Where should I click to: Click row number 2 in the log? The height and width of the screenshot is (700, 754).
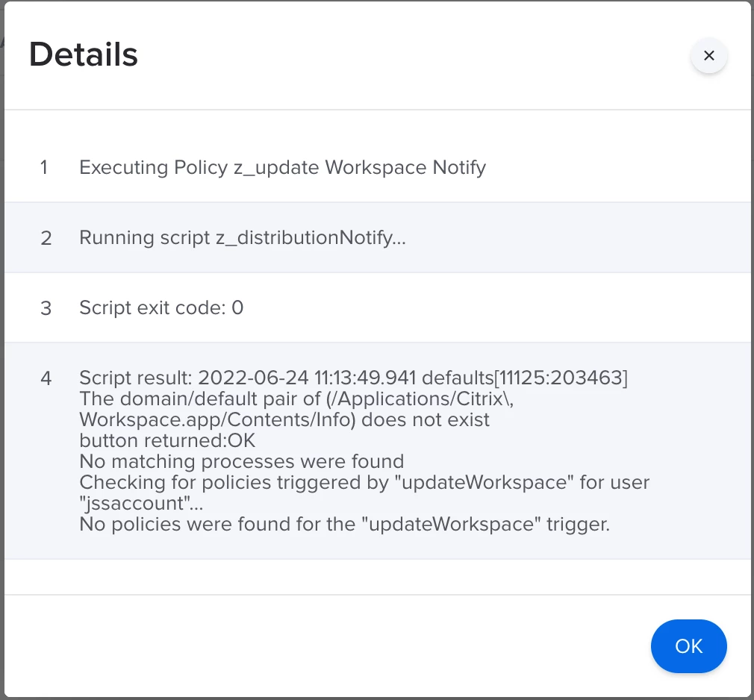(x=46, y=238)
